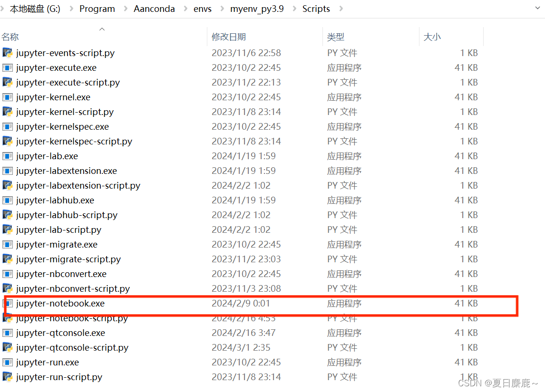Select the file jupyter-qtconsole-script.py
Image resolution: width=545 pixels, height=392 pixels.
click(x=72, y=347)
